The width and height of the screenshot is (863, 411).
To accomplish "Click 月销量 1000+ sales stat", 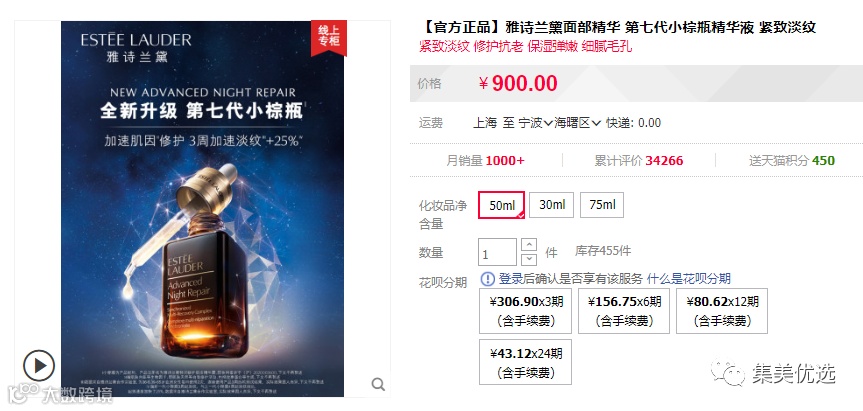I will click(x=485, y=161).
